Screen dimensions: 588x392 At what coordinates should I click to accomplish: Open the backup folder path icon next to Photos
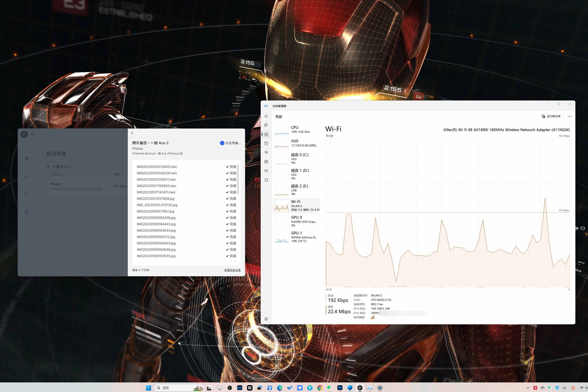pyautogui.click(x=181, y=154)
